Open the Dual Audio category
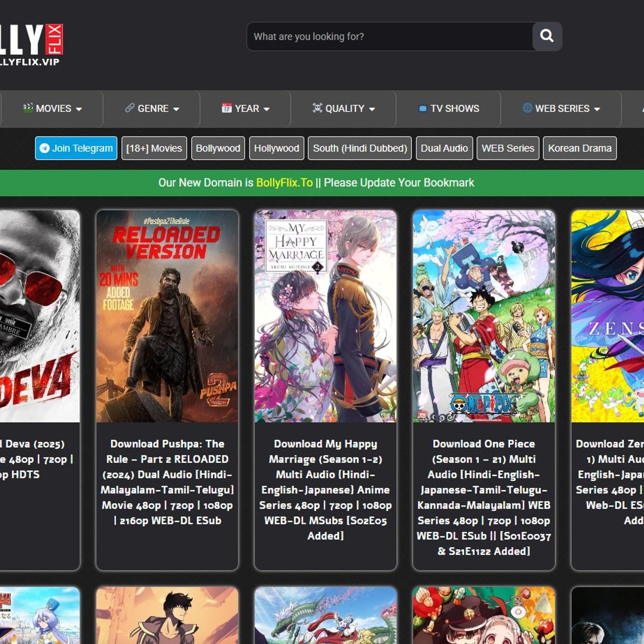The image size is (644, 644). pos(444,148)
